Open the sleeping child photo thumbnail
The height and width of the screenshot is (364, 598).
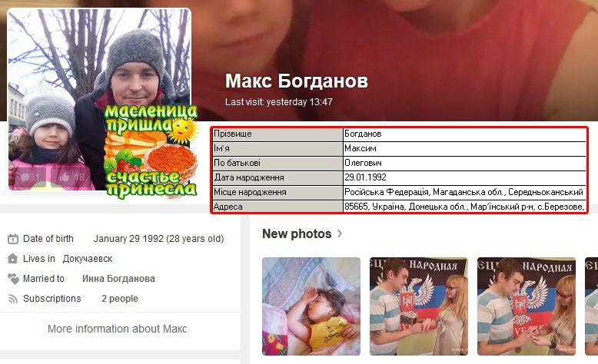coord(311,306)
